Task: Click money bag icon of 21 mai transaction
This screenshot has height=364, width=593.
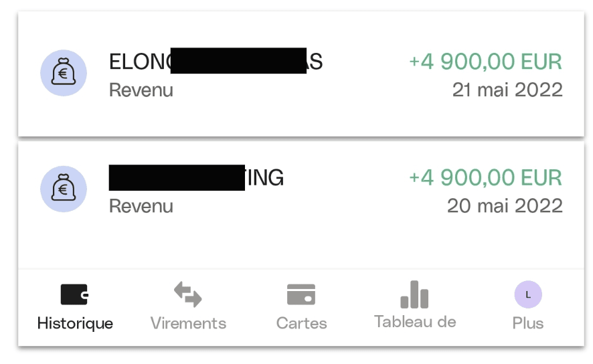Action: coord(64,73)
